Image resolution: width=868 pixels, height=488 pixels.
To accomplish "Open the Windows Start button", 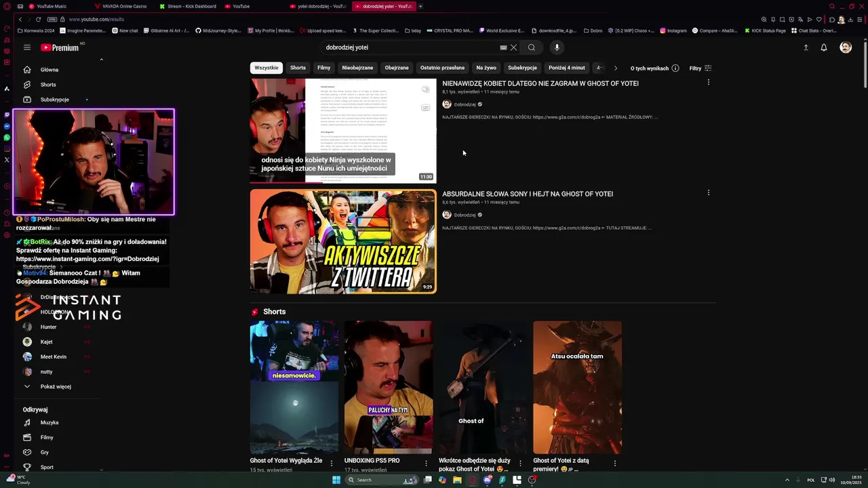I will 336,480.
